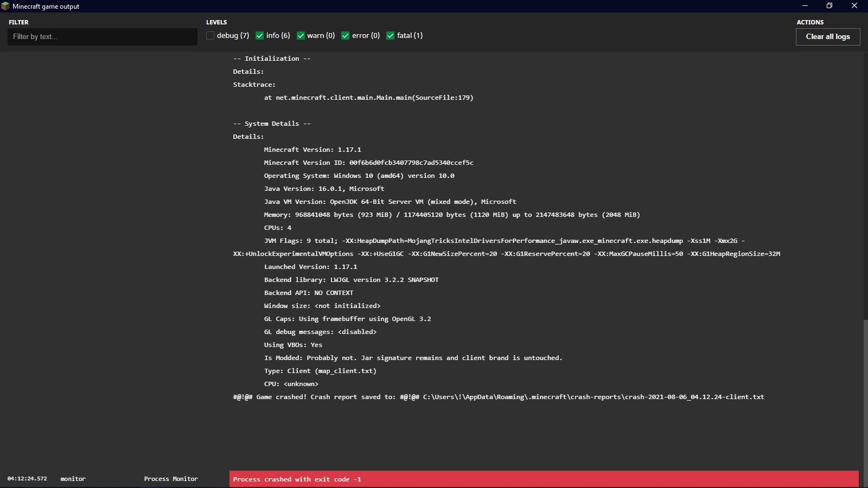Focus the Filter by text field

point(103,37)
